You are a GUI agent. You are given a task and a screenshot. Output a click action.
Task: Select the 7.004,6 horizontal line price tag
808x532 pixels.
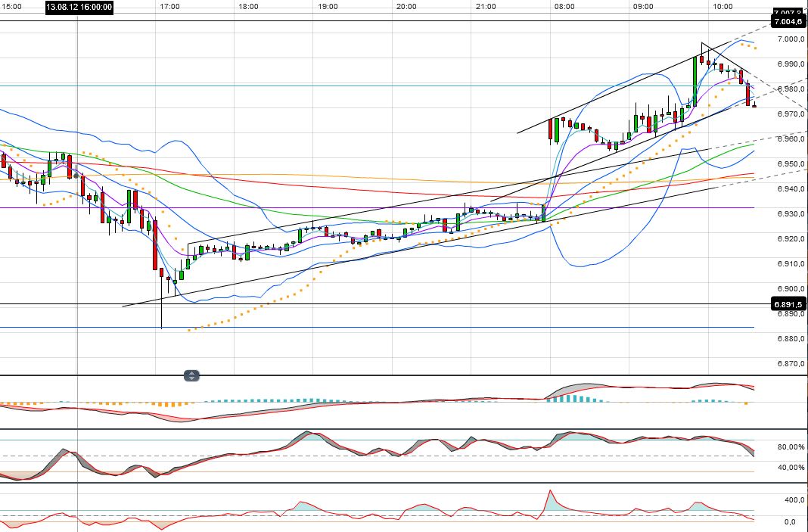pos(788,21)
